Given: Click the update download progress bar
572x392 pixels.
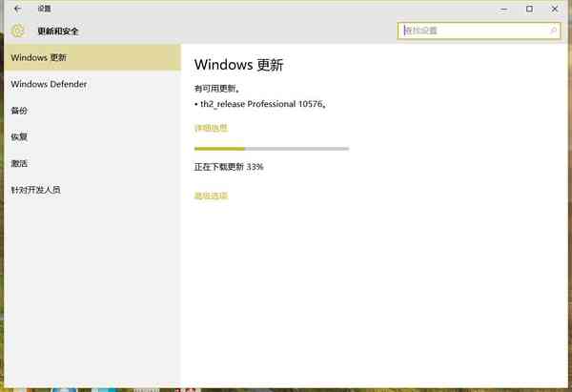Looking at the screenshot, I should coord(271,149).
